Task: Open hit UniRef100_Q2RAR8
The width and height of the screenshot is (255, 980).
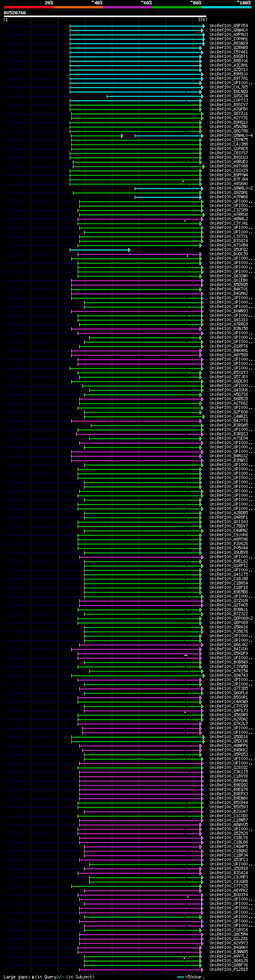Action: (x=229, y=48)
